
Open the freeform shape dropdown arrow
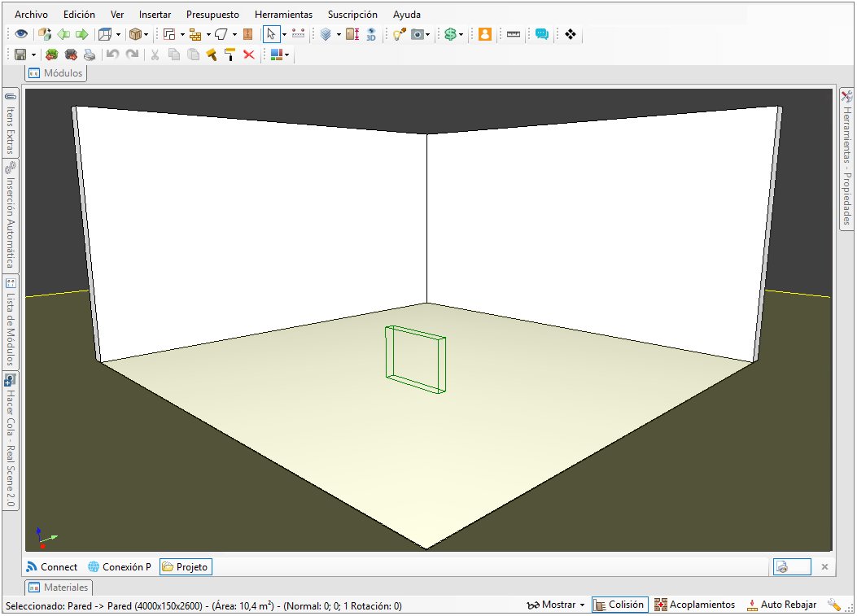click(x=234, y=34)
